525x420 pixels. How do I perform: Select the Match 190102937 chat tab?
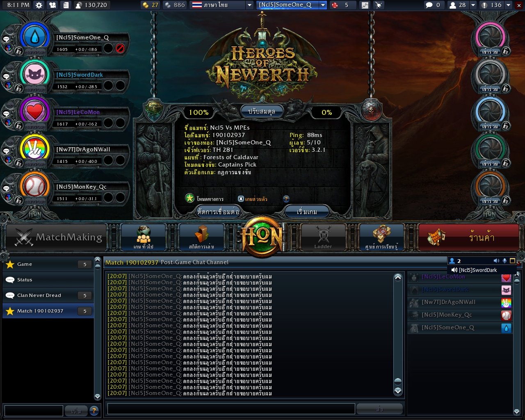tap(48, 311)
